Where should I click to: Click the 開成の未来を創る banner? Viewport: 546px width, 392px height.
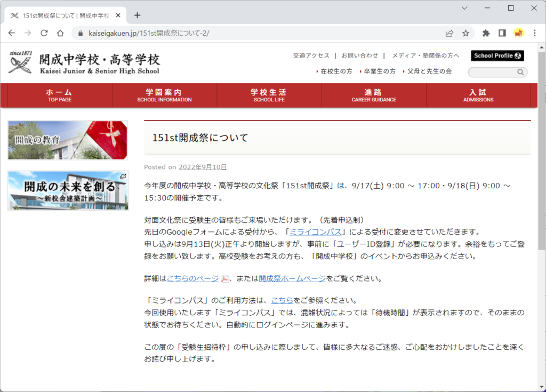coord(68,190)
